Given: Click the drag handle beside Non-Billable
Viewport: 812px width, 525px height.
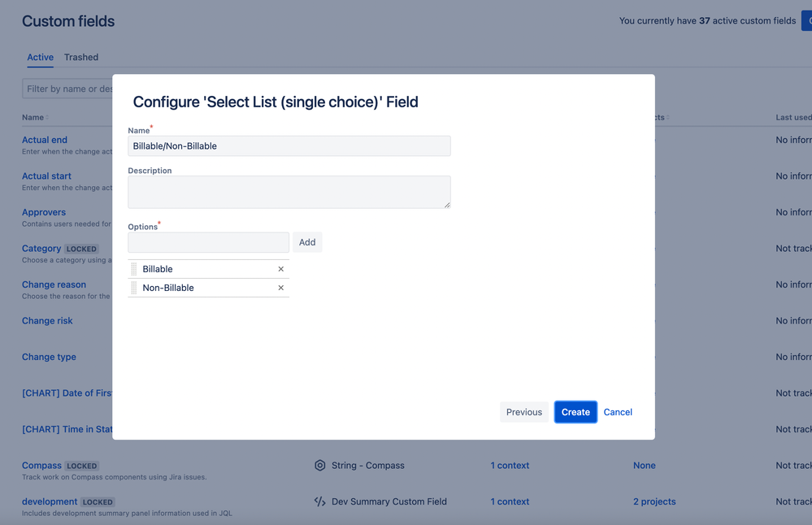Looking at the screenshot, I should click(x=135, y=287).
